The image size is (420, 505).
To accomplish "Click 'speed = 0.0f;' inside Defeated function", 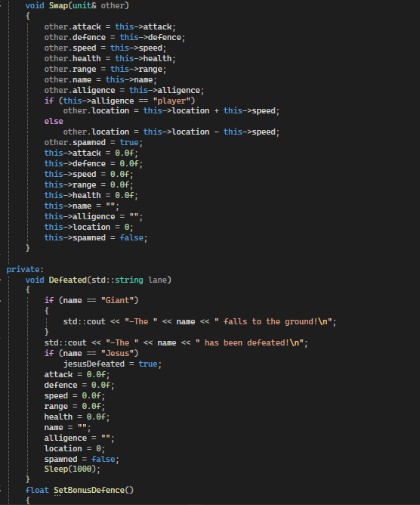I will tap(75, 396).
